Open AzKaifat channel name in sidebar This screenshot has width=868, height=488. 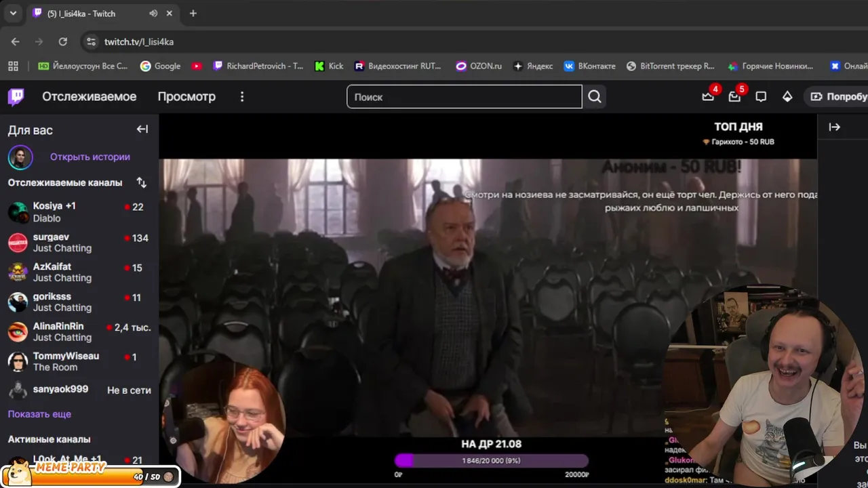pos(52,267)
